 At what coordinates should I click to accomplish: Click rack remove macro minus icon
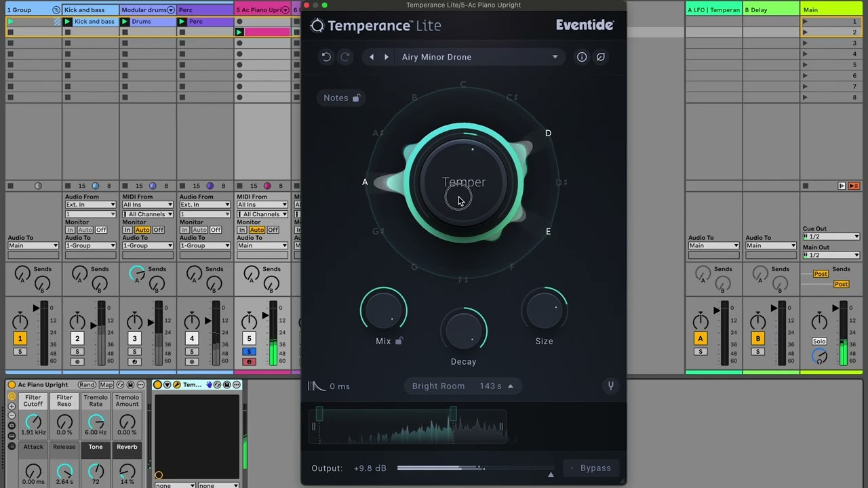12,415
